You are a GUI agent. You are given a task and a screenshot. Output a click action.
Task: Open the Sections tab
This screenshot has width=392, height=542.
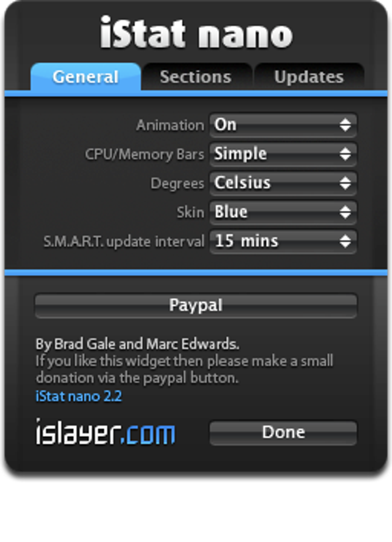click(196, 77)
